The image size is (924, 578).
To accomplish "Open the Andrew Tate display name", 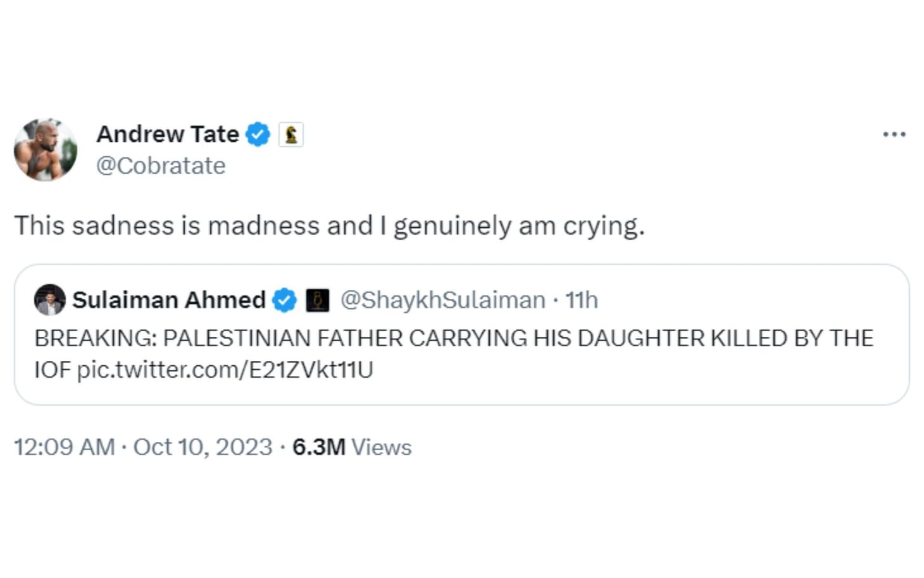I will (x=168, y=134).
